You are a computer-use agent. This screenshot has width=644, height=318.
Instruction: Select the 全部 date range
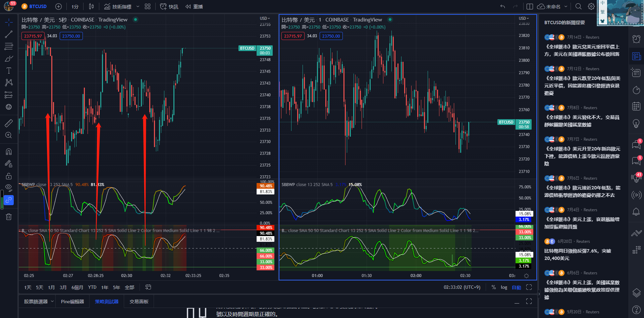(x=129, y=287)
